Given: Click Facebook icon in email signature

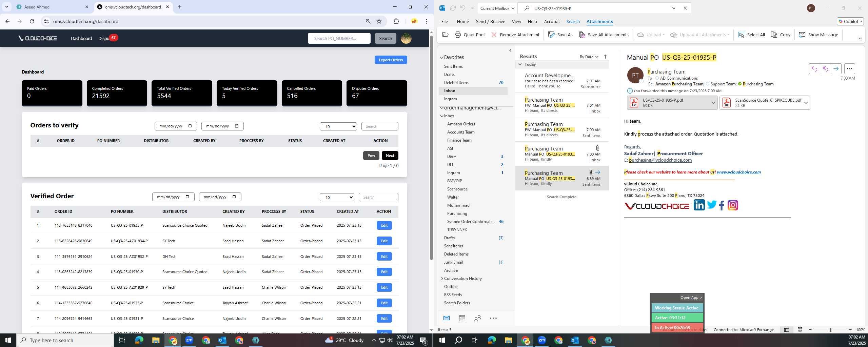Looking at the screenshot, I should (722, 205).
